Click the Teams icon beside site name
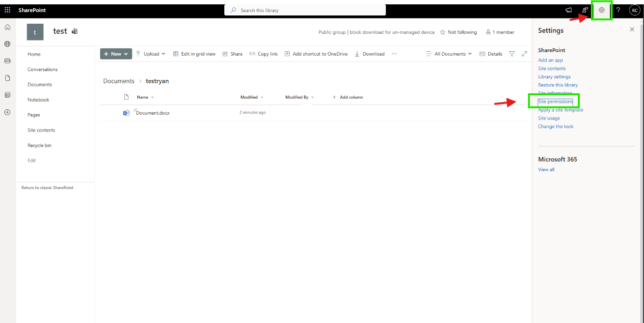 75,31
